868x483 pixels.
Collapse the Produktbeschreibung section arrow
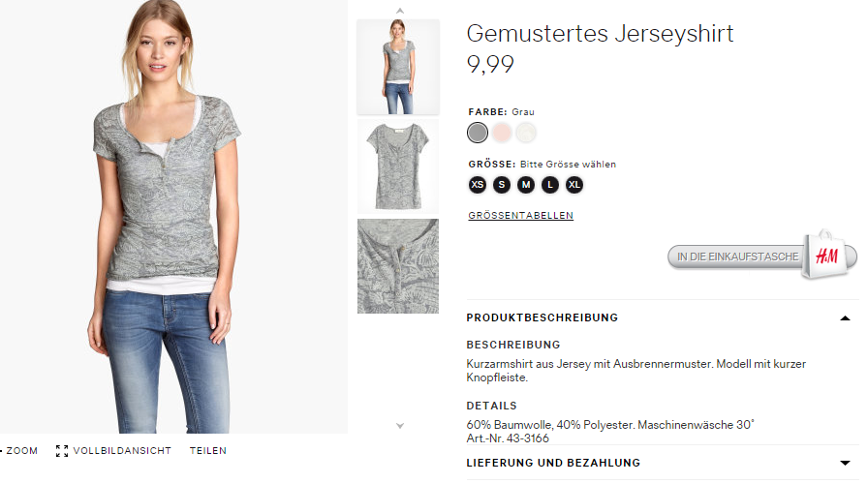click(x=845, y=318)
